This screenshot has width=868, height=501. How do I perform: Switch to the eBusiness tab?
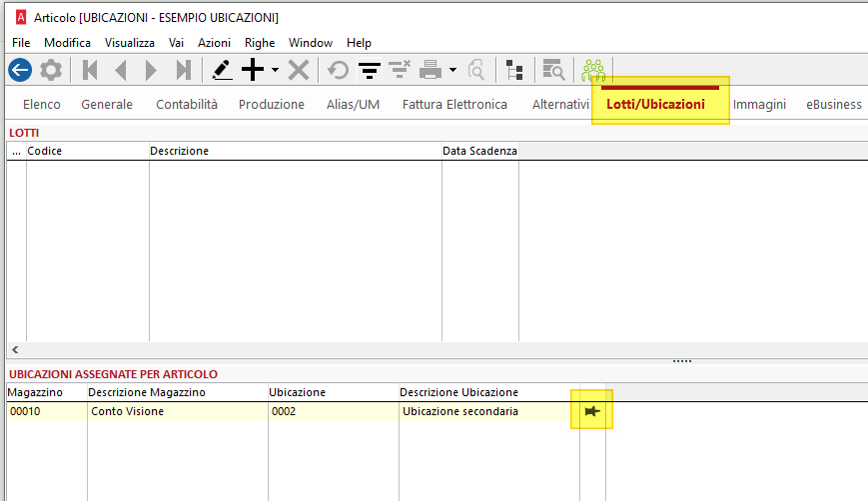click(834, 105)
